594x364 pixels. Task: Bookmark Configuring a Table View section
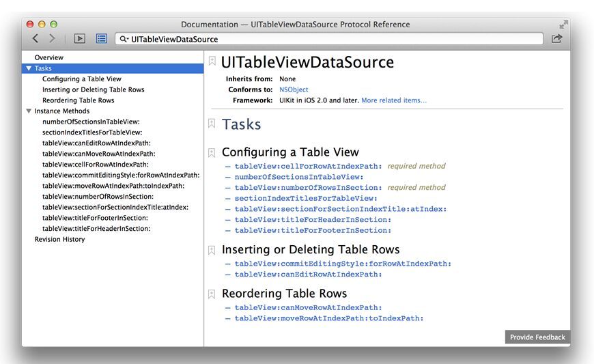[x=212, y=153]
